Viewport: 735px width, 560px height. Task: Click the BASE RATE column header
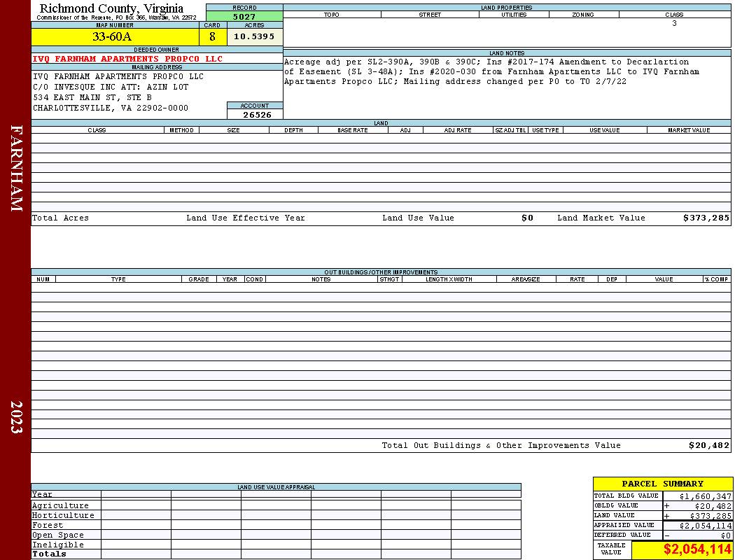[x=353, y=130]
